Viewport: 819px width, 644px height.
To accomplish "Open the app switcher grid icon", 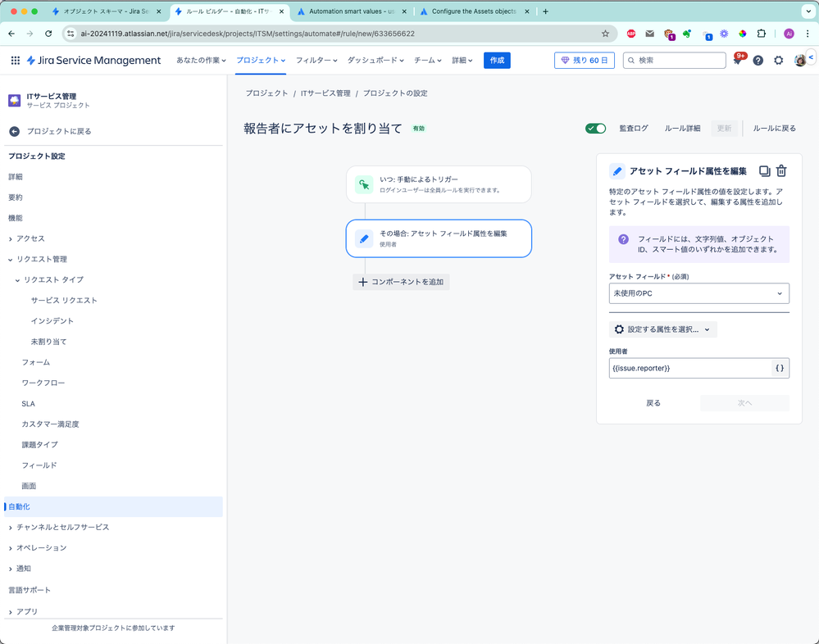I will [15, 60].
